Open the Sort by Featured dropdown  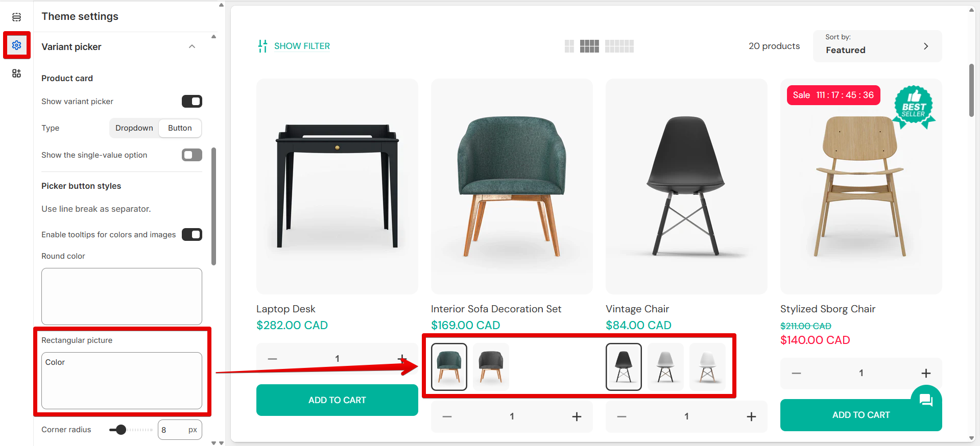click(877, 46)
